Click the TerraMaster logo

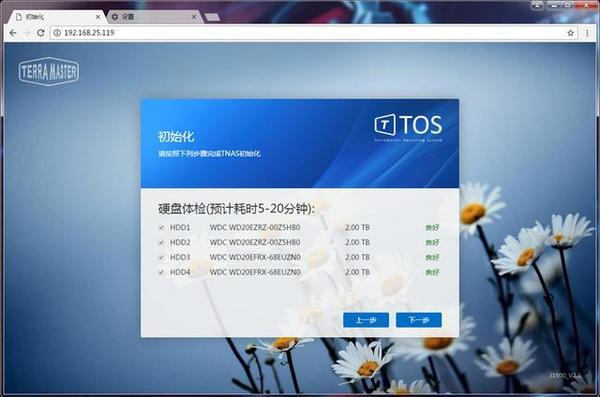(49, 71)
